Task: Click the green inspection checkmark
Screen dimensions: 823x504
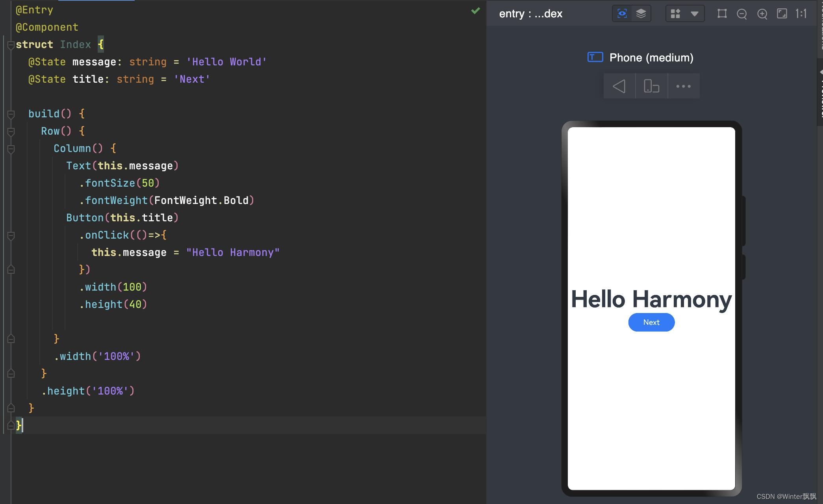Action: [x=475, y=11]
